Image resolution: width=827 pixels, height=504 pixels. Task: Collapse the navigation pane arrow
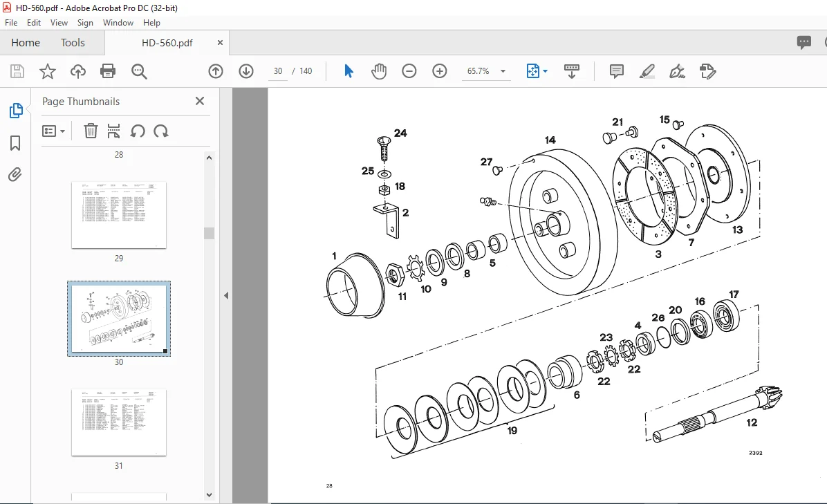[x=226, y=296]
